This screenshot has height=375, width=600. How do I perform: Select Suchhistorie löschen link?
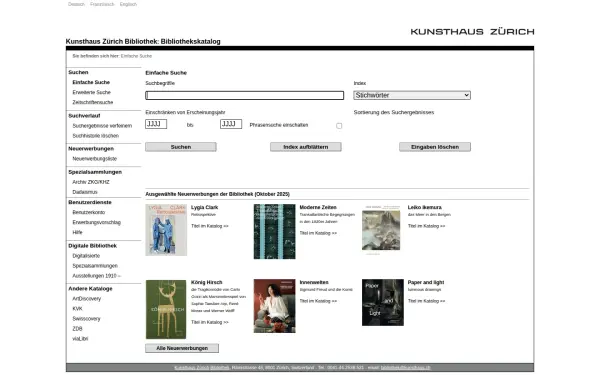[x=96, y=135]
